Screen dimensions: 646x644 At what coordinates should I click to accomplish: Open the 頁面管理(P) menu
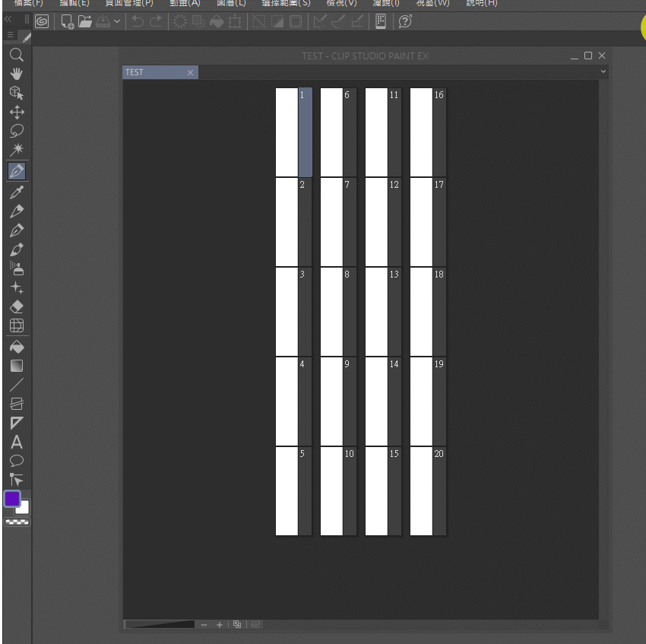tap(129, 3)
